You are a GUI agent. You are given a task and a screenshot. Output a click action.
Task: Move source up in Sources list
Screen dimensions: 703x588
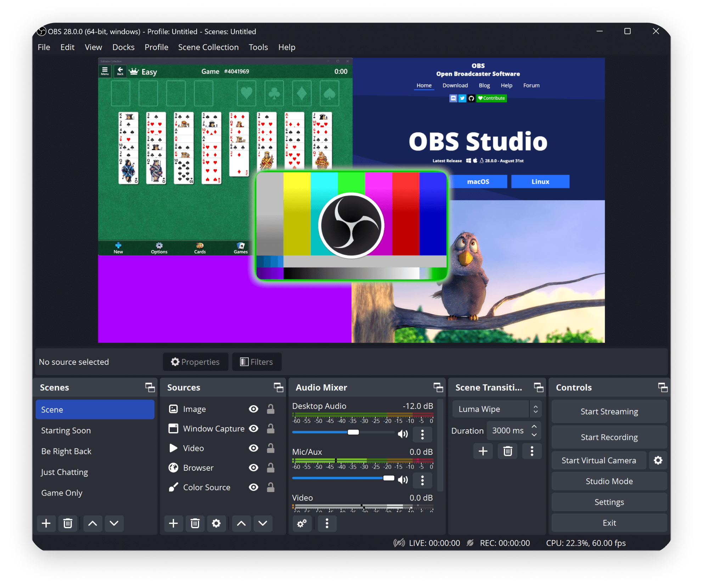241,523
